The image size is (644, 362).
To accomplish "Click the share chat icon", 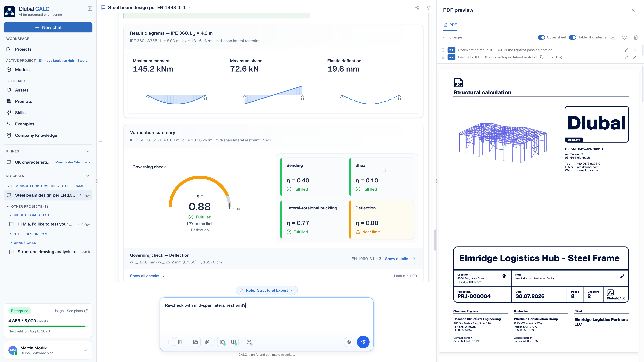I will pyautogui.click(x=417, y=8).
